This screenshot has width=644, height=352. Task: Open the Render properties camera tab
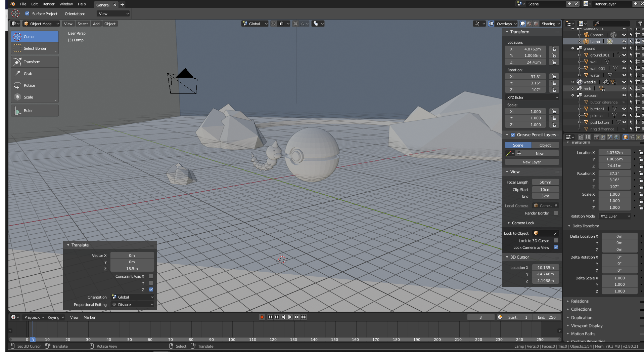pos(596,137)
